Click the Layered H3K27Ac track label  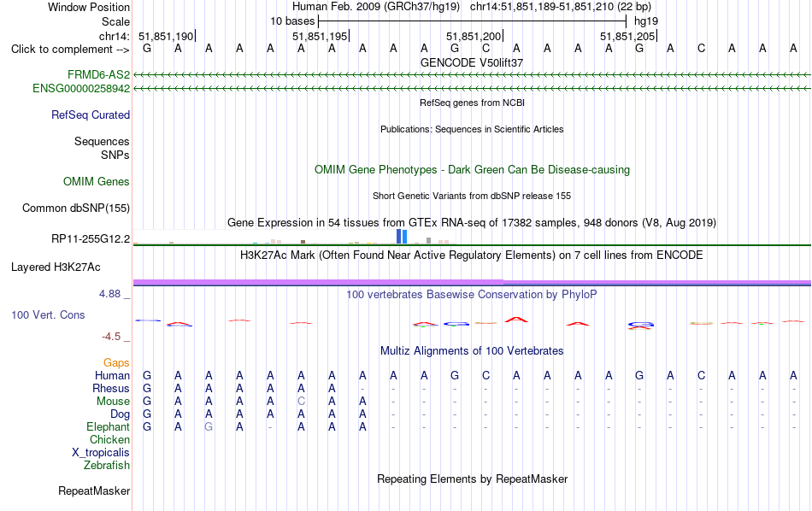tap(56, 267)
